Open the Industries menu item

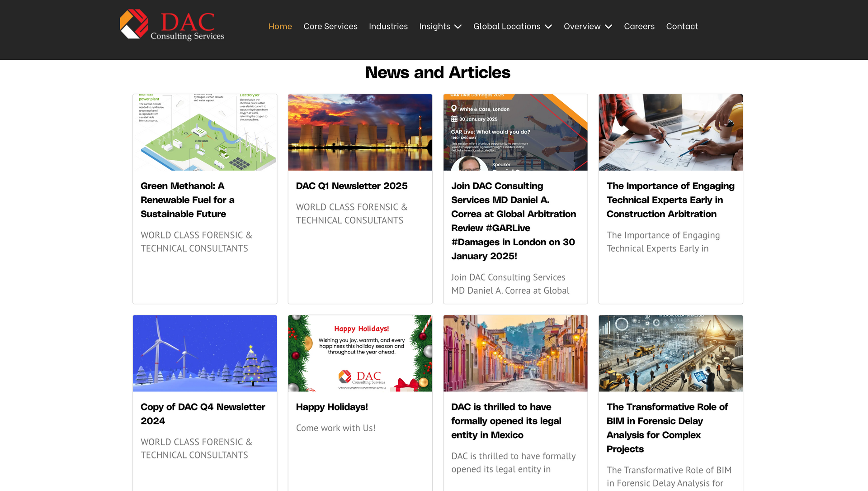pyautogui.click(x=388, y=26)
